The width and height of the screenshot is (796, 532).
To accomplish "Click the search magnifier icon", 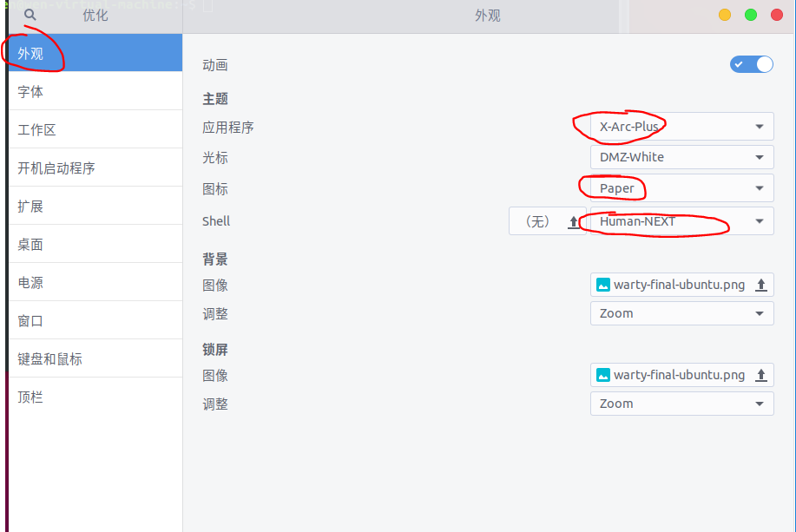I will (x=30, y=15).
